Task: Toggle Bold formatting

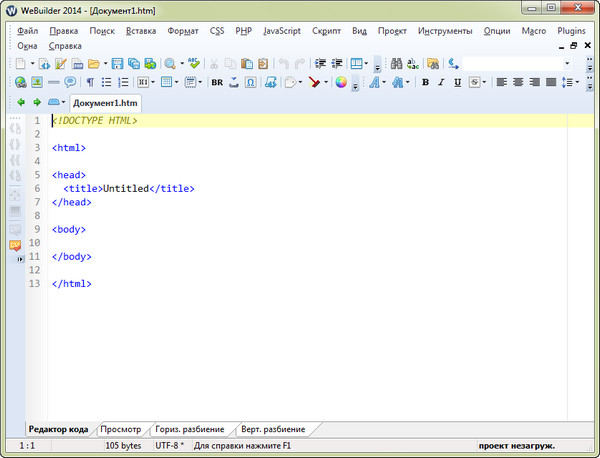Action: click(x=425, y=82)
